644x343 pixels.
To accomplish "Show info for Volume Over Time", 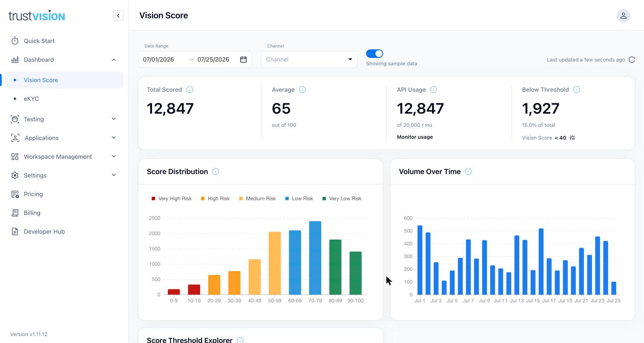I will click(468, 171).
